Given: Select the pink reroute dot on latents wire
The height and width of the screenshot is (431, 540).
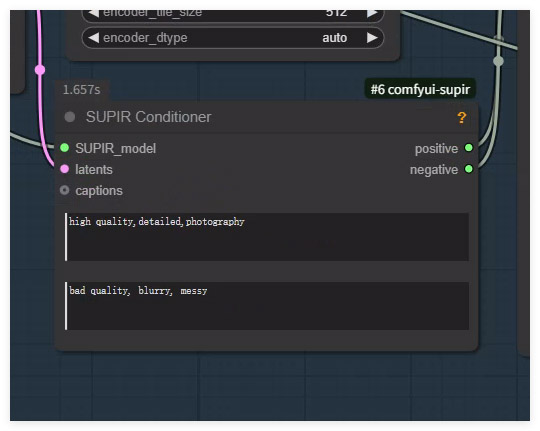Looking at the screenshot, I should pos(40,70).
